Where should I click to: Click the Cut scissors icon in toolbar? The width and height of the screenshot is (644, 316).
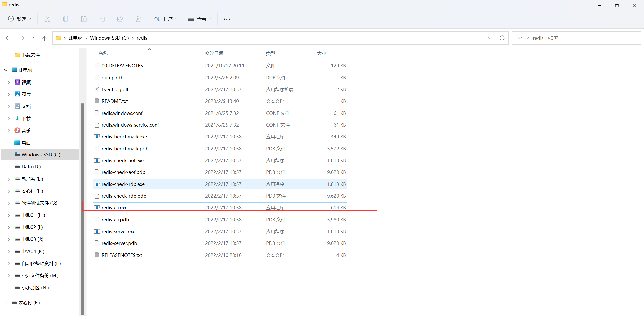tap(47, 19)
